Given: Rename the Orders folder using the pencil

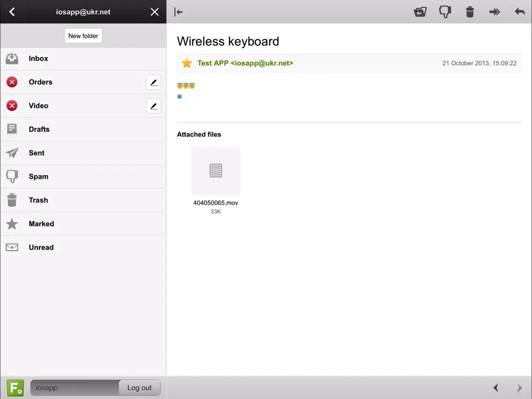Looking at the screenshot, I should 154,82.
